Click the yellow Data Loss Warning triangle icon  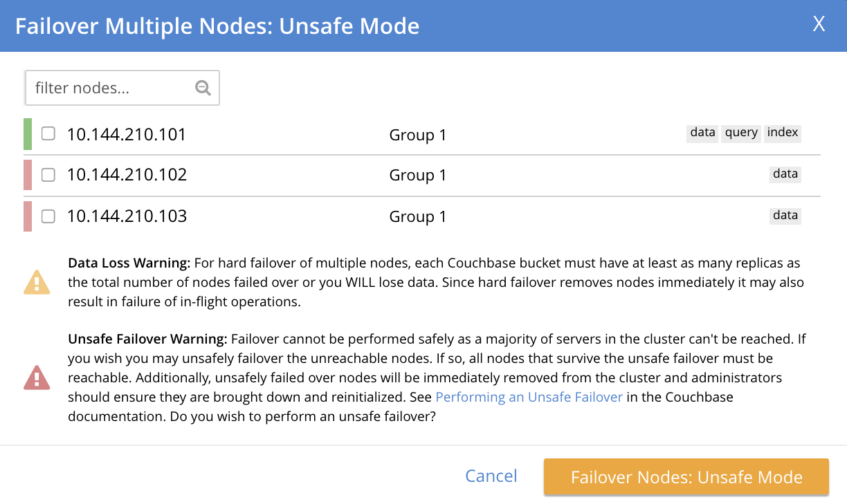point(37,282)
